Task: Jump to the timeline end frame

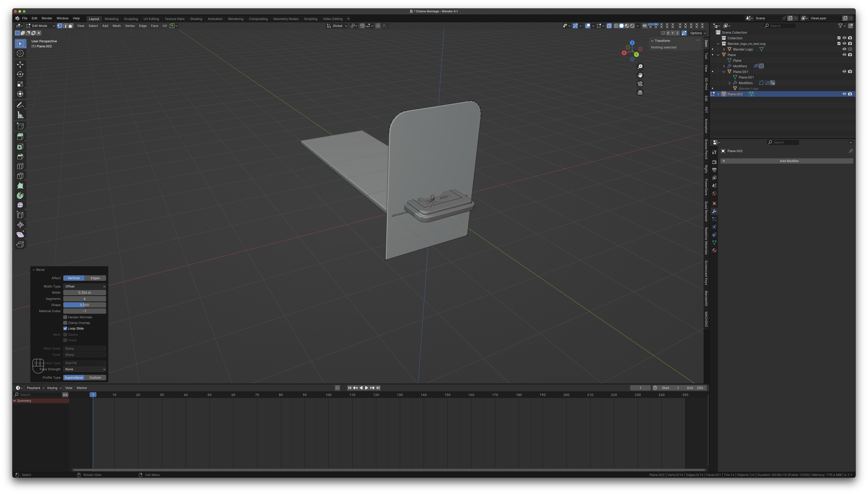Action: [378, 388]
